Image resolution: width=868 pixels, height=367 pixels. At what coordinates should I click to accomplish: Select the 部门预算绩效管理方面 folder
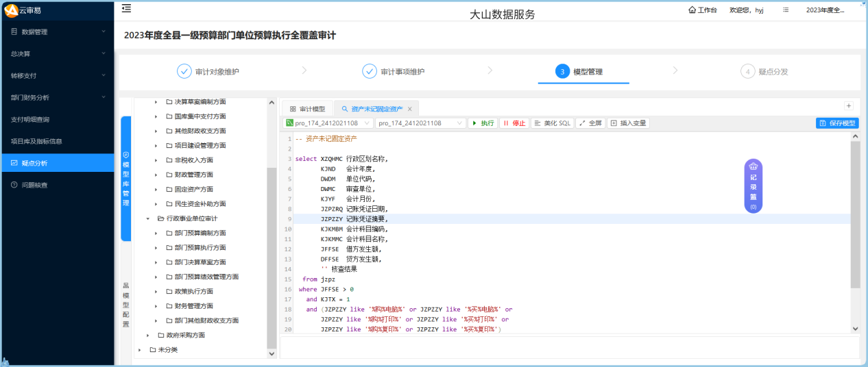(x=202, y=277)
